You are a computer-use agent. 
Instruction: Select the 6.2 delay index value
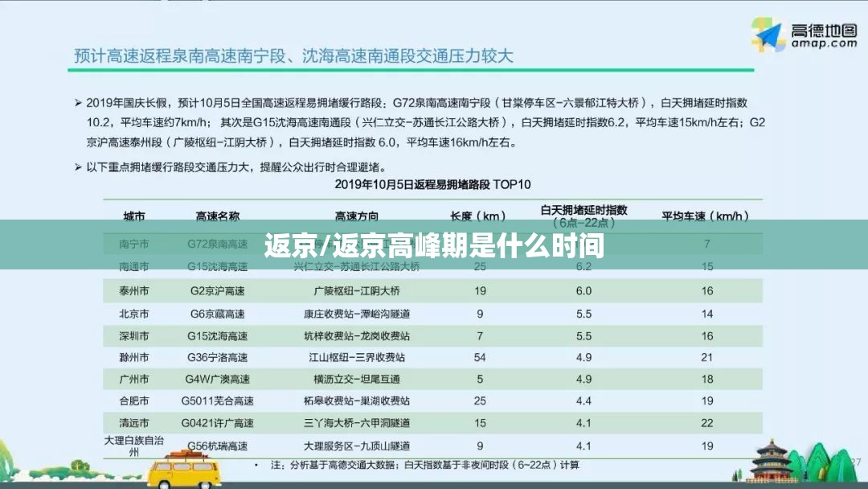tap(584, 267)
